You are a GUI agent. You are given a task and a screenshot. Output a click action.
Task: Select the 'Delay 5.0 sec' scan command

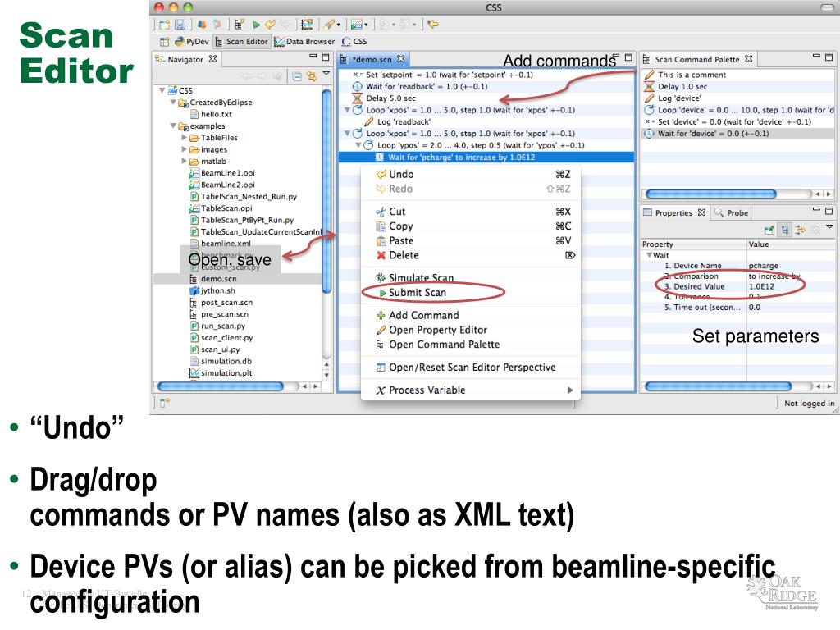(390, 98)
